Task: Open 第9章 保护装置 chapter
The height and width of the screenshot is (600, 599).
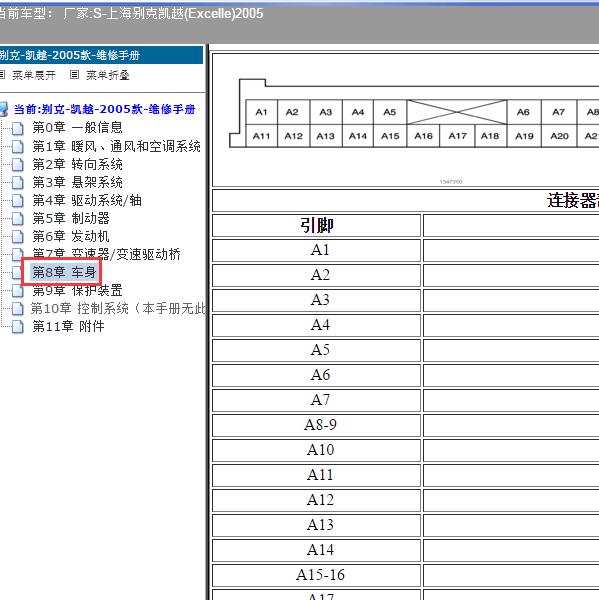Action: (77, 290)
